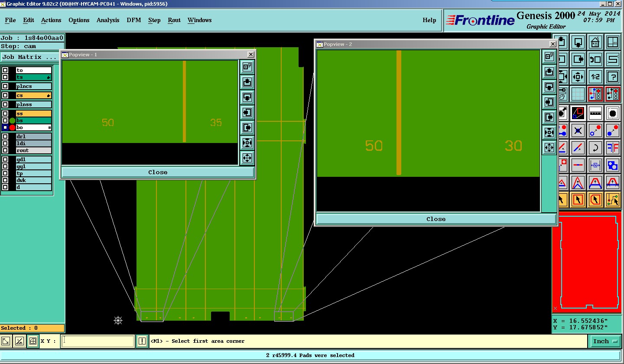Click the filled blue to red copy icon
Image resolution: width=624 pixels, height=364 pixels.
tap(612, 130)
